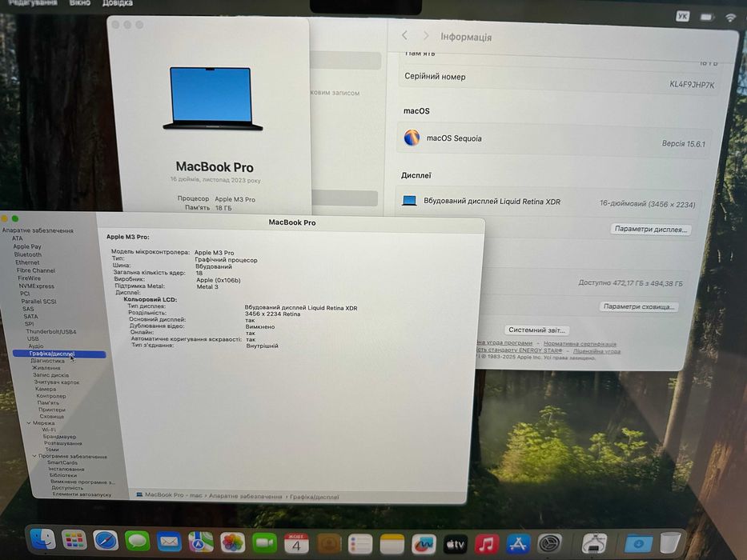The image size is (747, 560).
Task: Open Mail app in Dock
Action: click(x=169, y=542)
